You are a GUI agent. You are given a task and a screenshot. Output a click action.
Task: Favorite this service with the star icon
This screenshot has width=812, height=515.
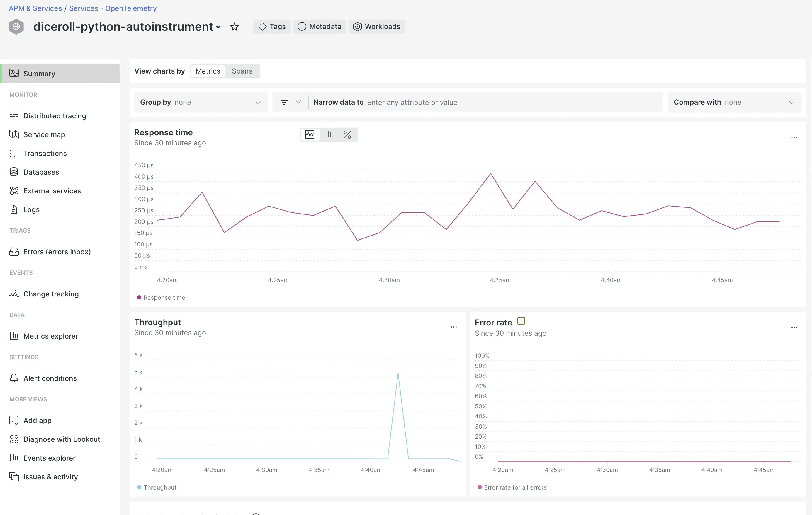[x=234, y=27]
